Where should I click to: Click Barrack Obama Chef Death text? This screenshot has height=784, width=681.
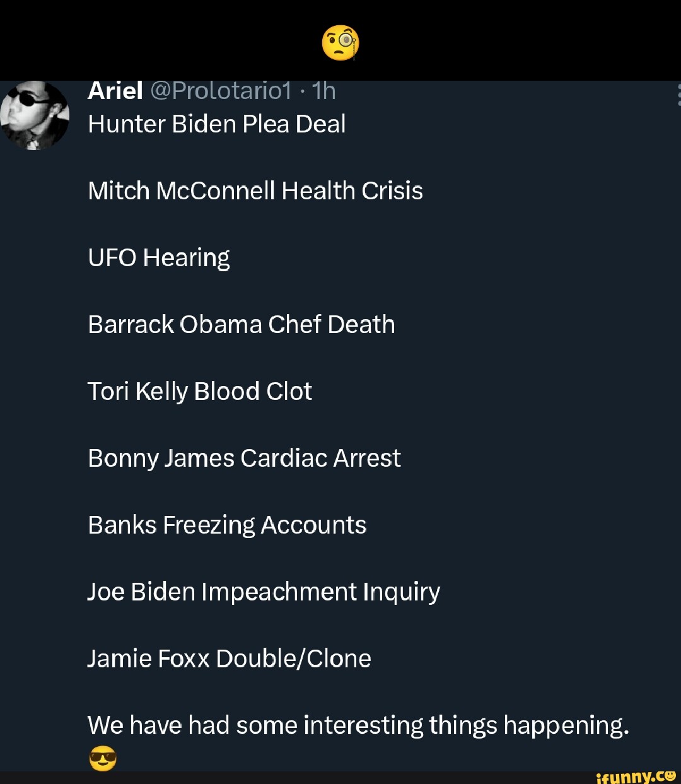(242, 324)
